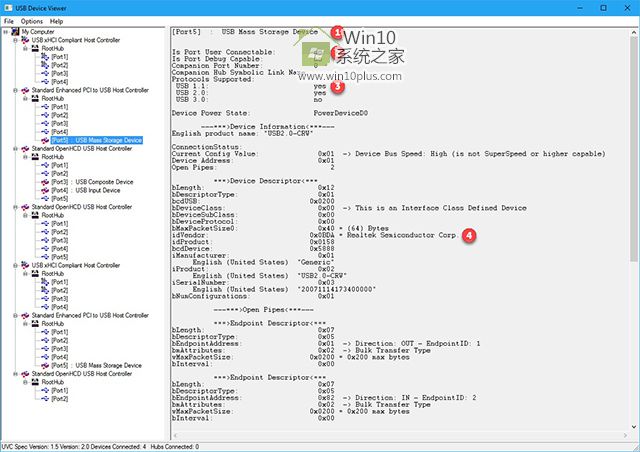Open the Options menu

tap(31, 21)
